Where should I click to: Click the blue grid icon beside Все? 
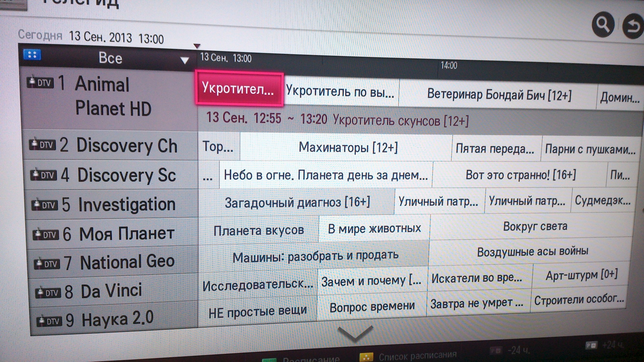tap(32, 55)
